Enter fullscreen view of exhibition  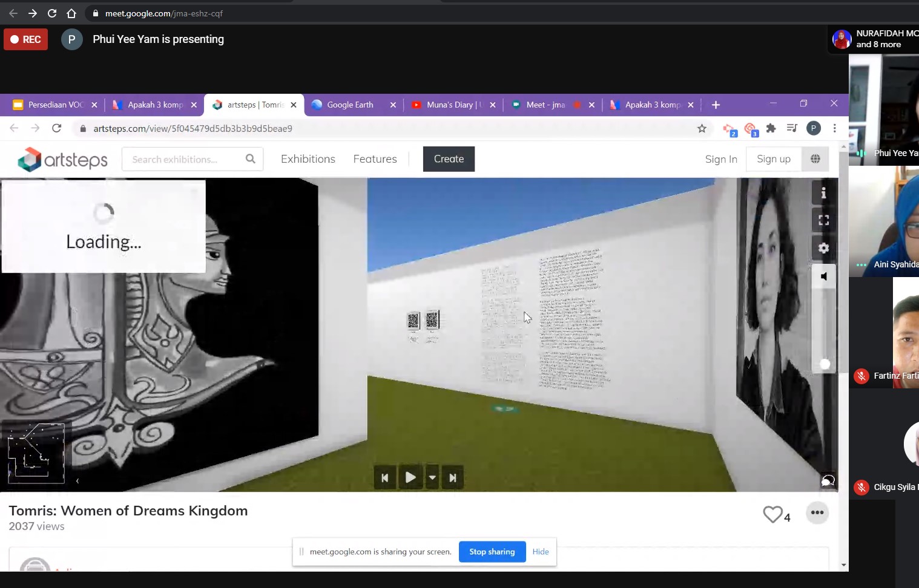pyautogui.click(x=823, y=220)
